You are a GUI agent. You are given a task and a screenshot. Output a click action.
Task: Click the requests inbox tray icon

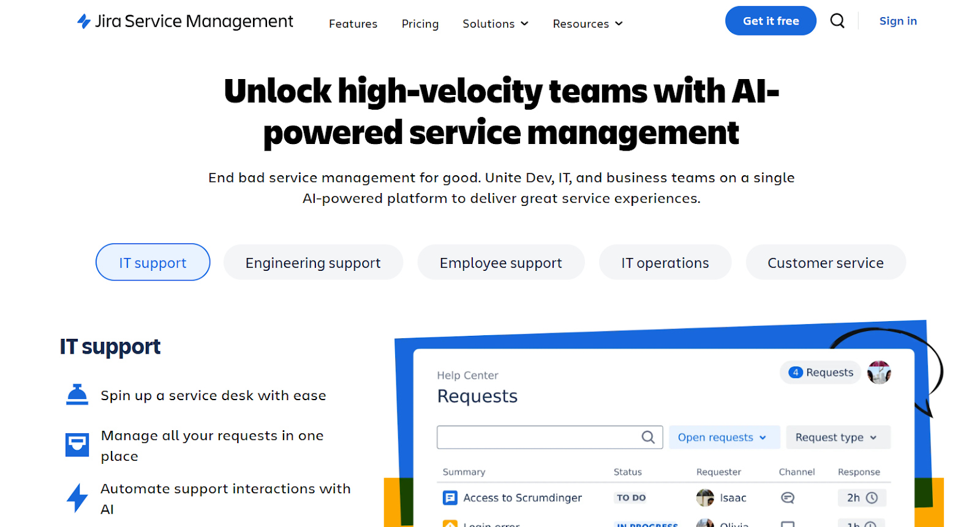coord(77,444)
